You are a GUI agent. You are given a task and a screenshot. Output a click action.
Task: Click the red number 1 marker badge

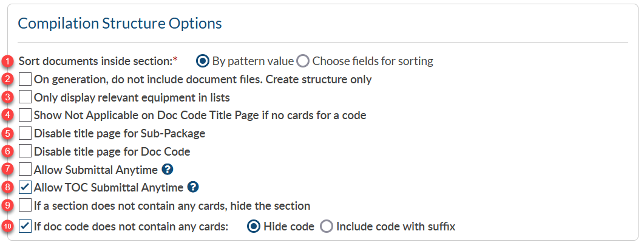tap(8, 61)
